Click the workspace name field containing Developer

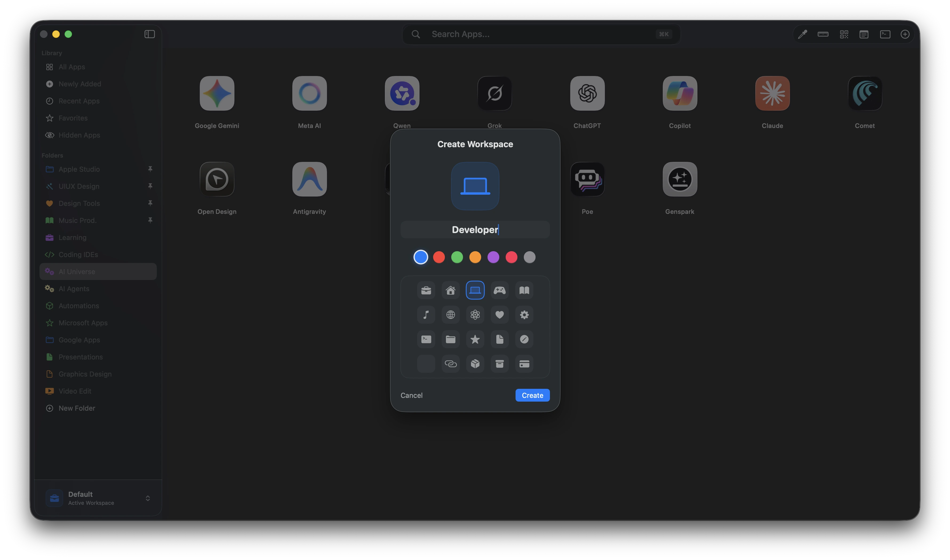pyautogui.click(x=475, y=229)
